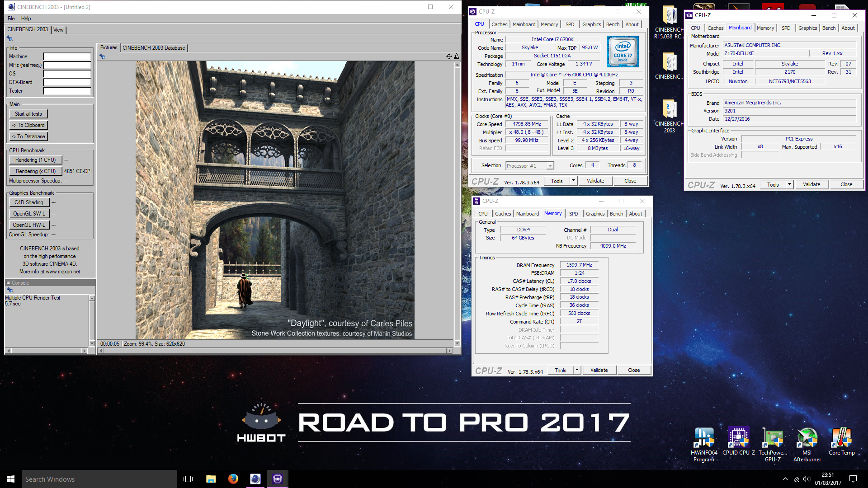The width and height of the screenshot is (868, 488).
Task: Open the File menu in CINEBENCH
Action: [11, 19]
